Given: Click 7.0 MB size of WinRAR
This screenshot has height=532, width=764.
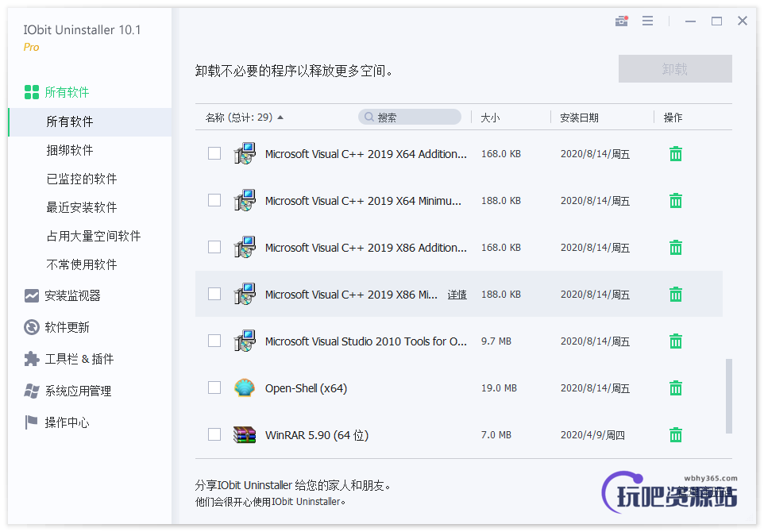Looking at the screenshot, I should coord(496,434).
